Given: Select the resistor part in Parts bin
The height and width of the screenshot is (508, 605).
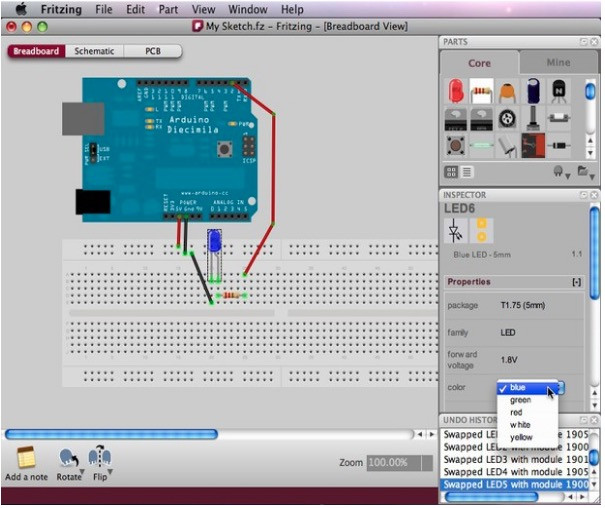Looking at the screenshot, I should tap(481, 91).
